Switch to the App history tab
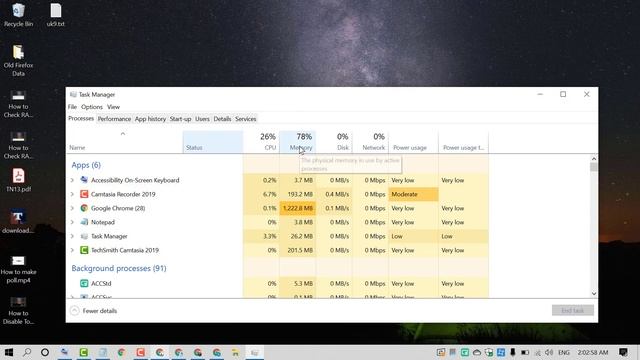640x360 pixels. tap(150, 119)
